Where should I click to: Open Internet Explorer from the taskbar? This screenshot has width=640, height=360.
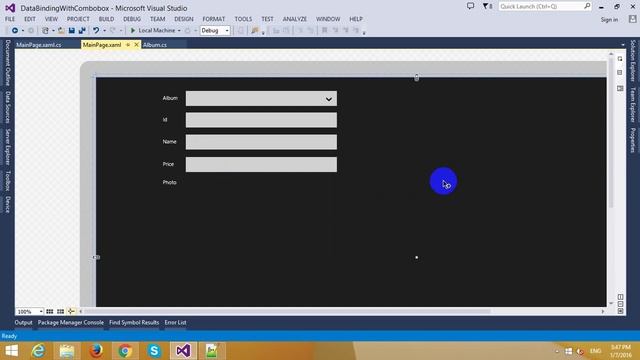coord(38,351)
